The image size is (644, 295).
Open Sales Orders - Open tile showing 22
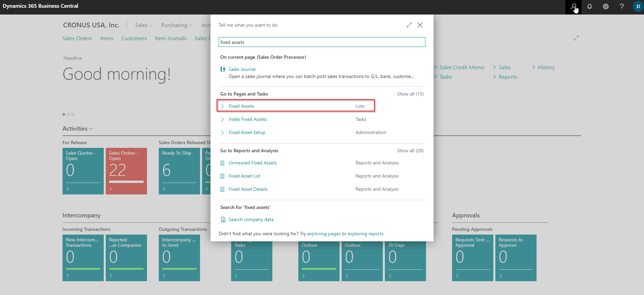126,171
